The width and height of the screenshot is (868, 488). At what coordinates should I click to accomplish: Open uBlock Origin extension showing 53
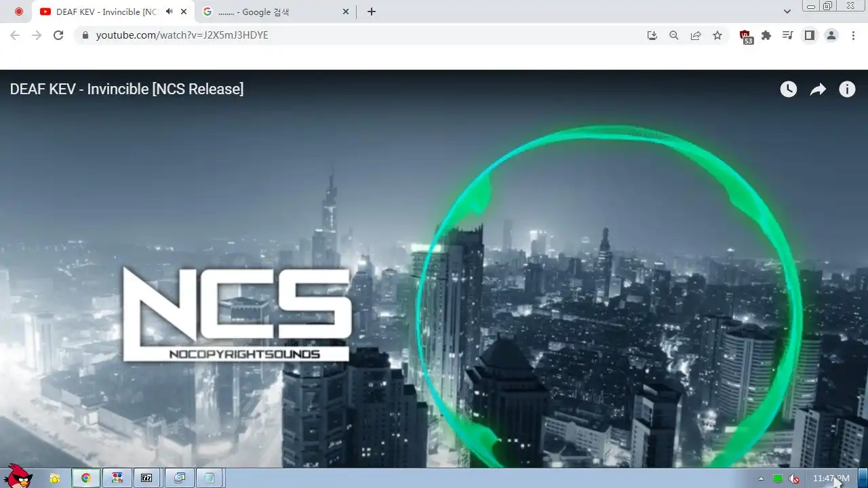pos(746,37)
